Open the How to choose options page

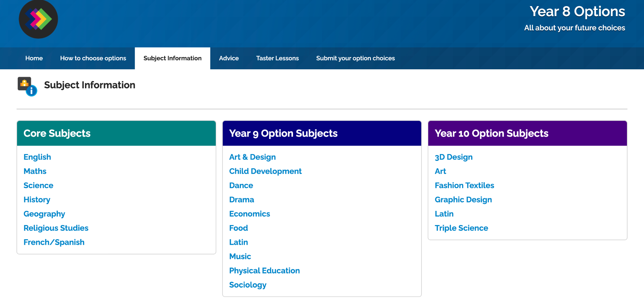(x=93, y=58)
